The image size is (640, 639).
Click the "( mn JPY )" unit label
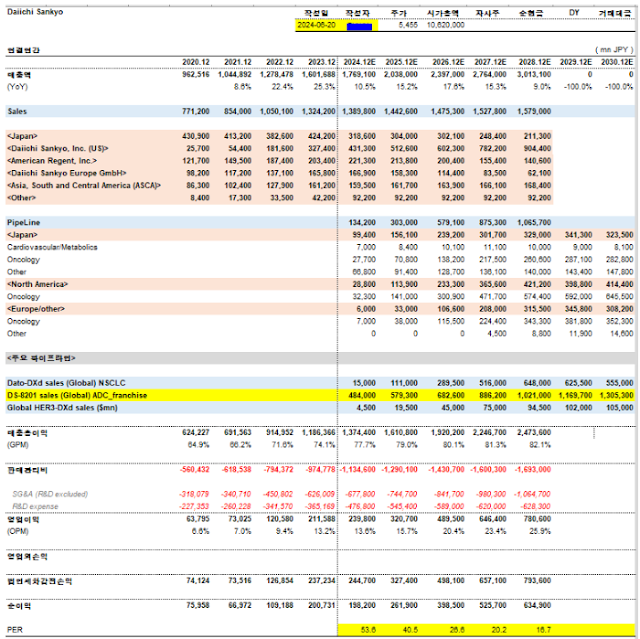coord(614,50)
